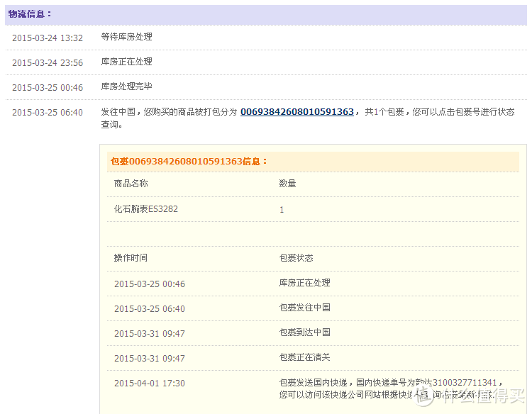Select the 包裹发送国内快递 tracking message
532x414 pixels.
[x=390, y=388]
